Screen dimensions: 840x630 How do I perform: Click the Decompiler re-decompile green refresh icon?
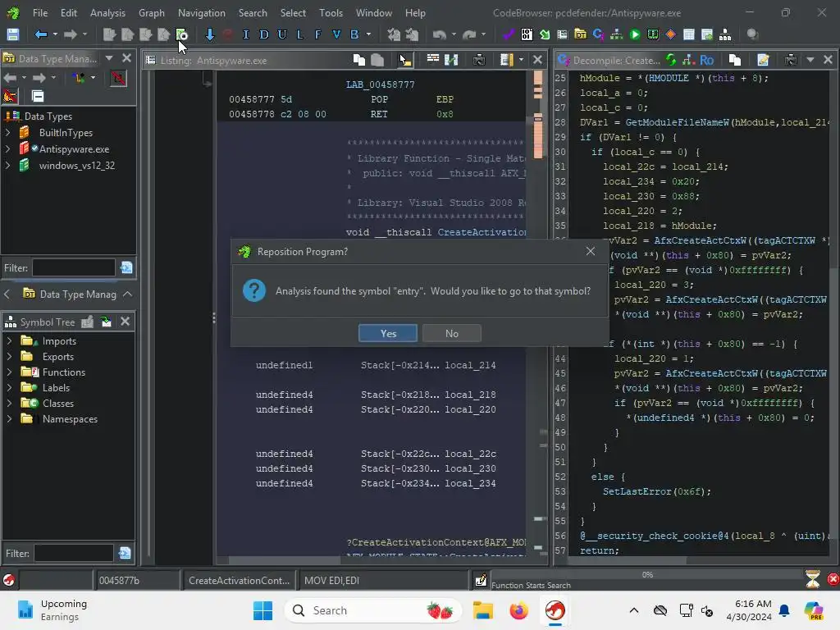671,60
